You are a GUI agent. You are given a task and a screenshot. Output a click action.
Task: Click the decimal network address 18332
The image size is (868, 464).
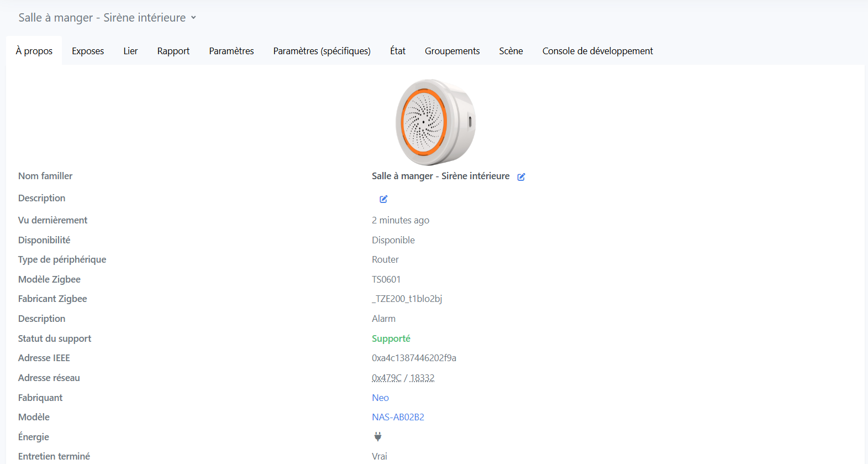422,378
